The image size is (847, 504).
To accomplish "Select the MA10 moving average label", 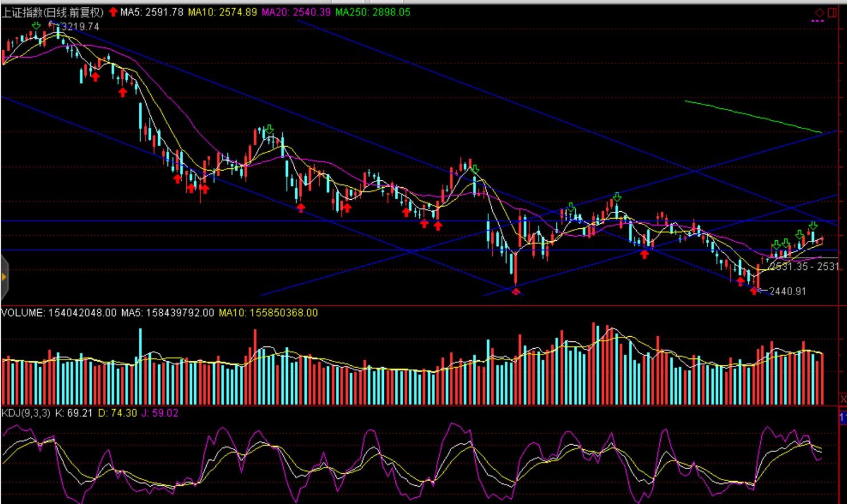I will point(222,12).
